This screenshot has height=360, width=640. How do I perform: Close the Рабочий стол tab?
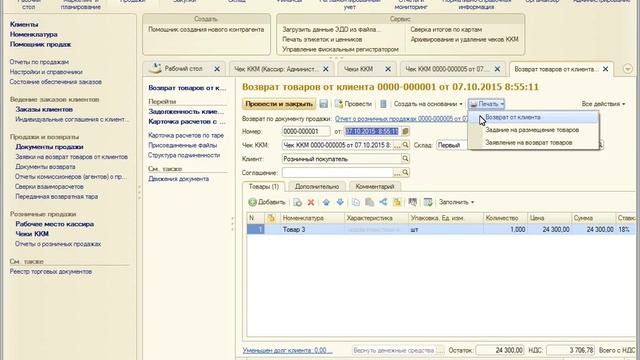pyautogui.click(x=217, y=69)
